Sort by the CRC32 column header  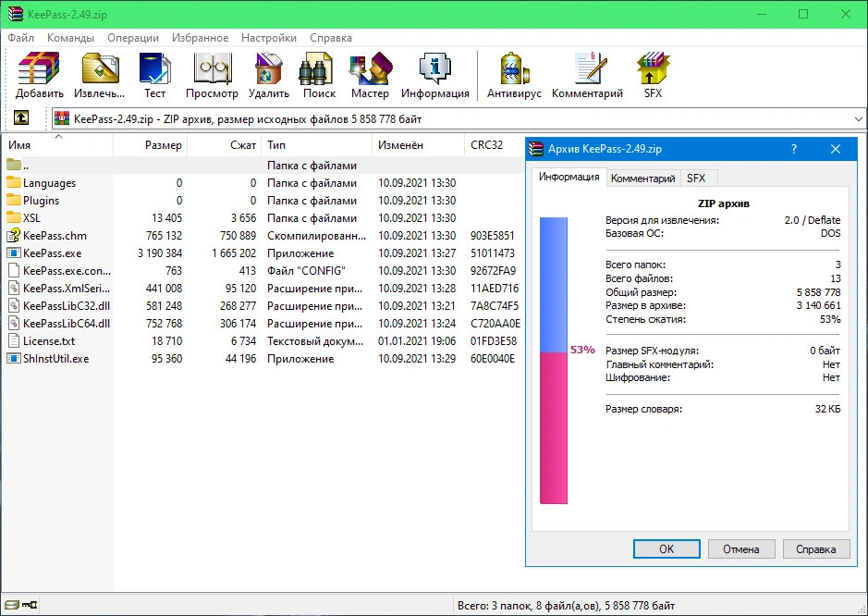(495, 145)
